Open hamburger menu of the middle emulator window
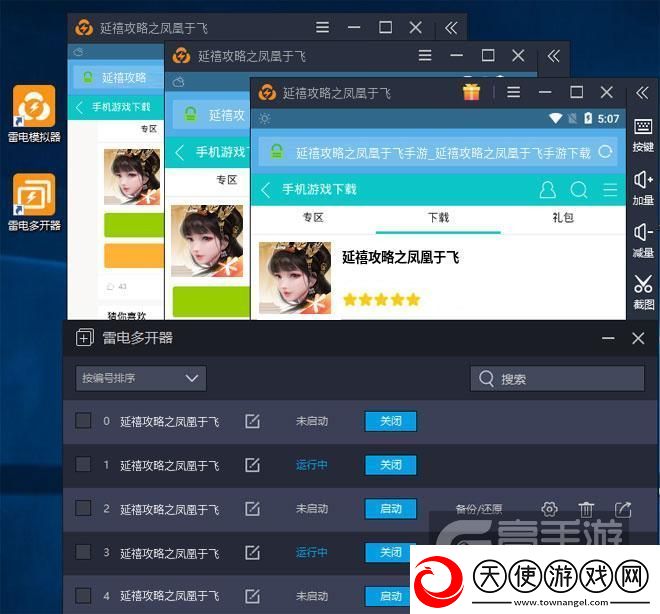Viewport: 660px width, 614px height. click(x=425, y=55)
